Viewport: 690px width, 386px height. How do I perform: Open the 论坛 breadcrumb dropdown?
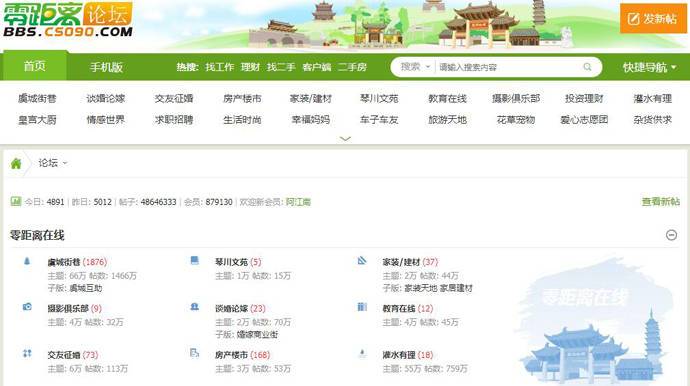52,163
